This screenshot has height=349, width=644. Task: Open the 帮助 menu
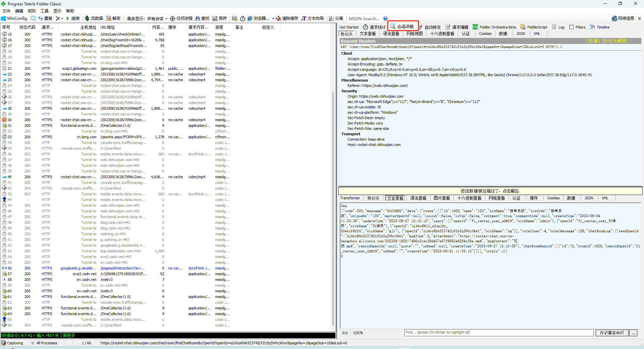click(x=70, y=11)
